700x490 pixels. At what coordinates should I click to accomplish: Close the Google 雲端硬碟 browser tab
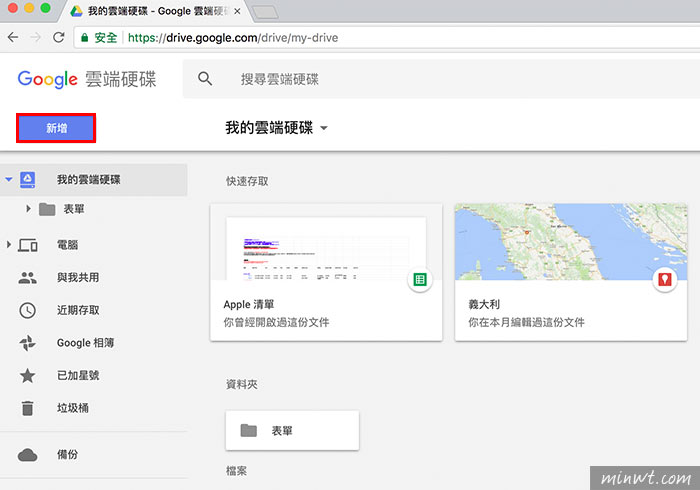pyautogui.click(x=237, y=11)
